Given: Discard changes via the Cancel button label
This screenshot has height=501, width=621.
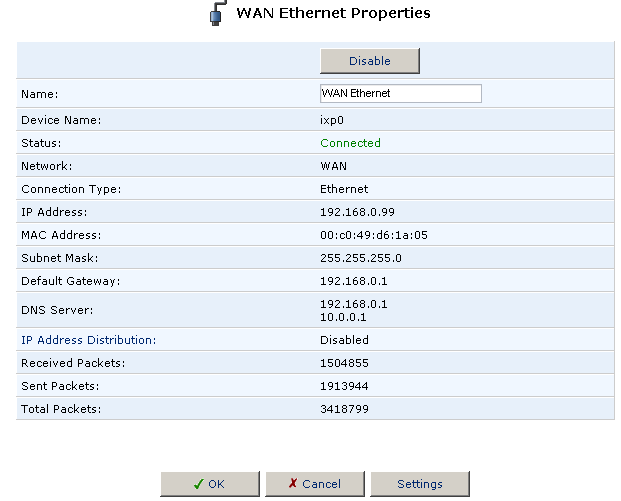Looking at the screenshot, I should tap(321, 484).
